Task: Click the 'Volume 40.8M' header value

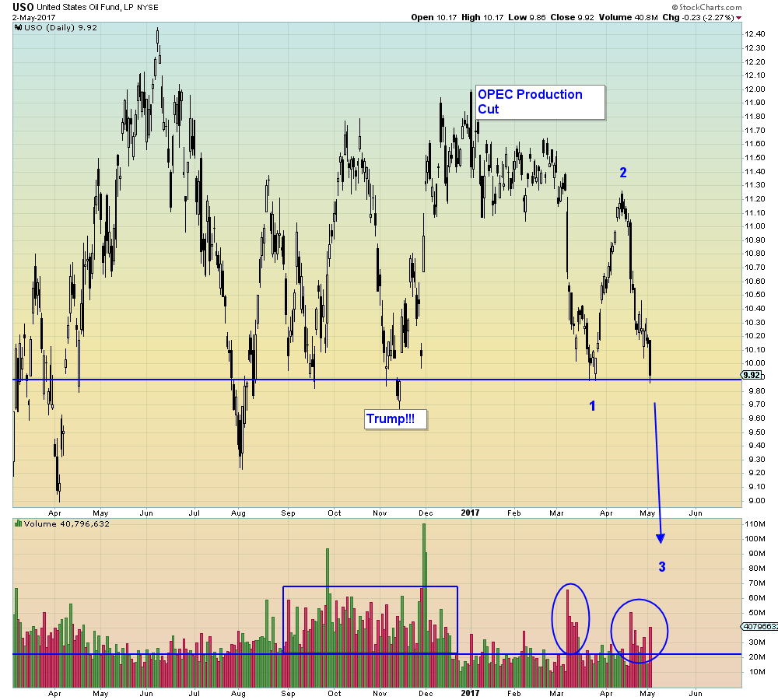Action: coord(628,17)
